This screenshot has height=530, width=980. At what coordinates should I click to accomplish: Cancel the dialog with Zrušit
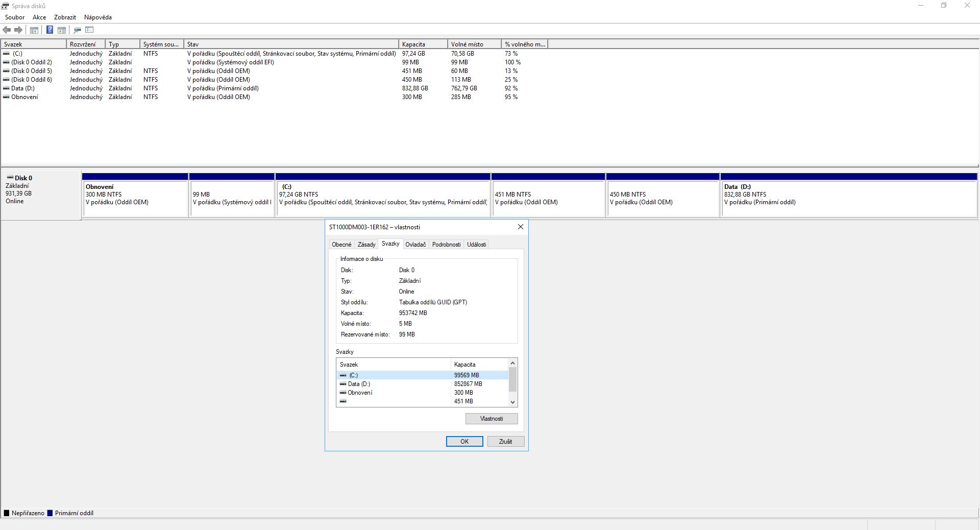(505, 442)
